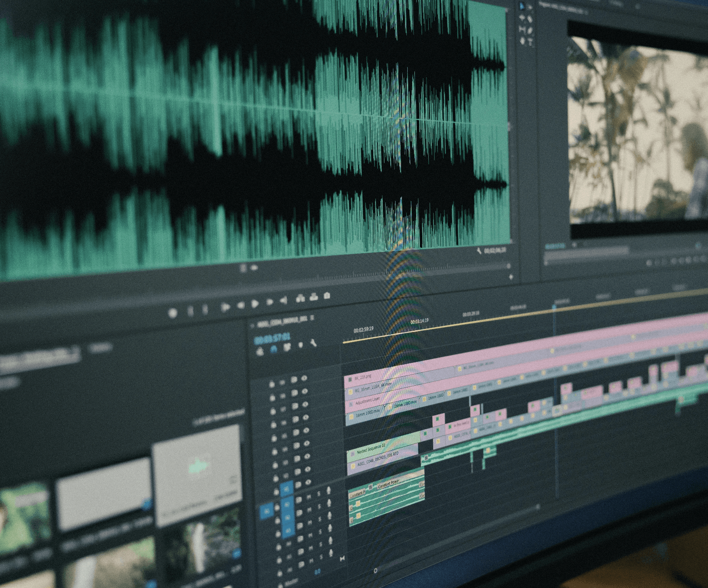708x588 pixels.
Task: Toggle the blue source patch button left of the audio tracks
Action: 267,510
